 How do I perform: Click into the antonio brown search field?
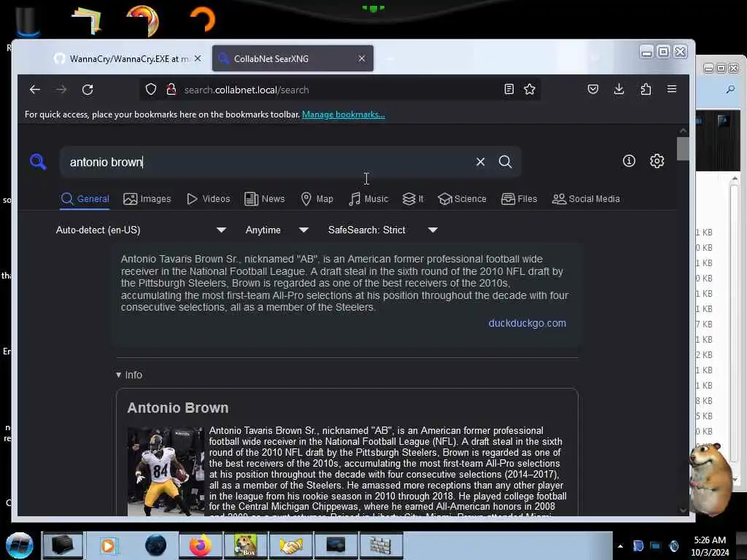pos(267,162)
